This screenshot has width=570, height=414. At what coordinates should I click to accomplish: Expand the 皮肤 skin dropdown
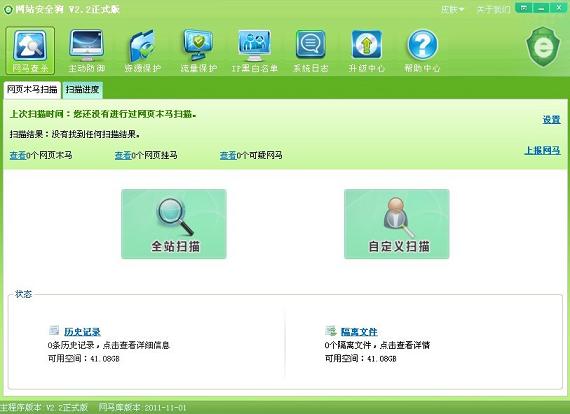pyautogui.click(x=452, y=9)
